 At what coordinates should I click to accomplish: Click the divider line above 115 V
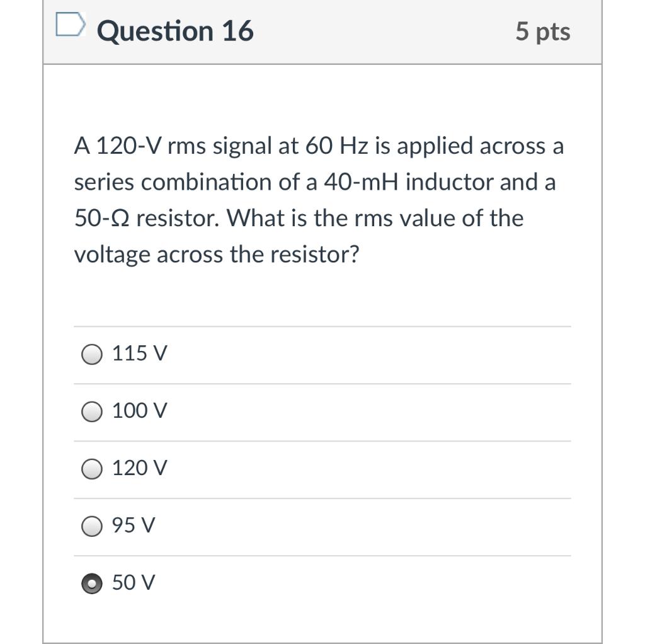[322, 326]
